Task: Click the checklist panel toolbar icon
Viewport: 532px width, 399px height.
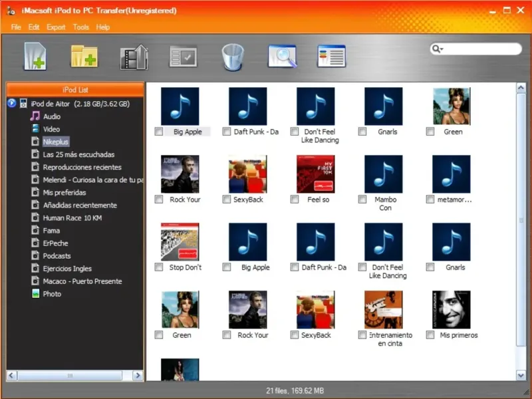Action: tap(183, 57)
